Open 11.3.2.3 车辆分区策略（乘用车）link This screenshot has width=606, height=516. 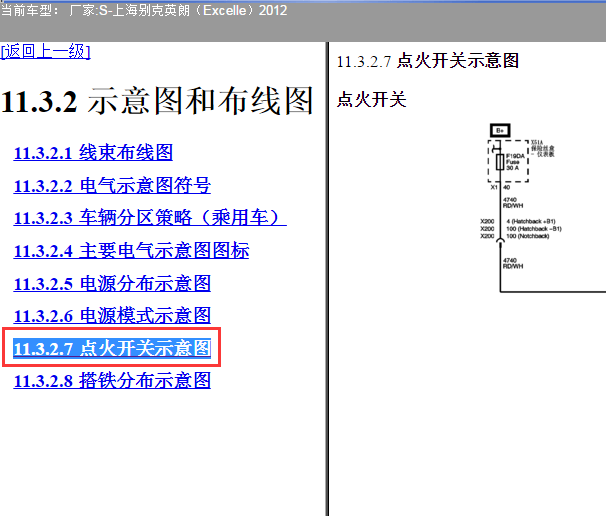[x=150, y=218]
